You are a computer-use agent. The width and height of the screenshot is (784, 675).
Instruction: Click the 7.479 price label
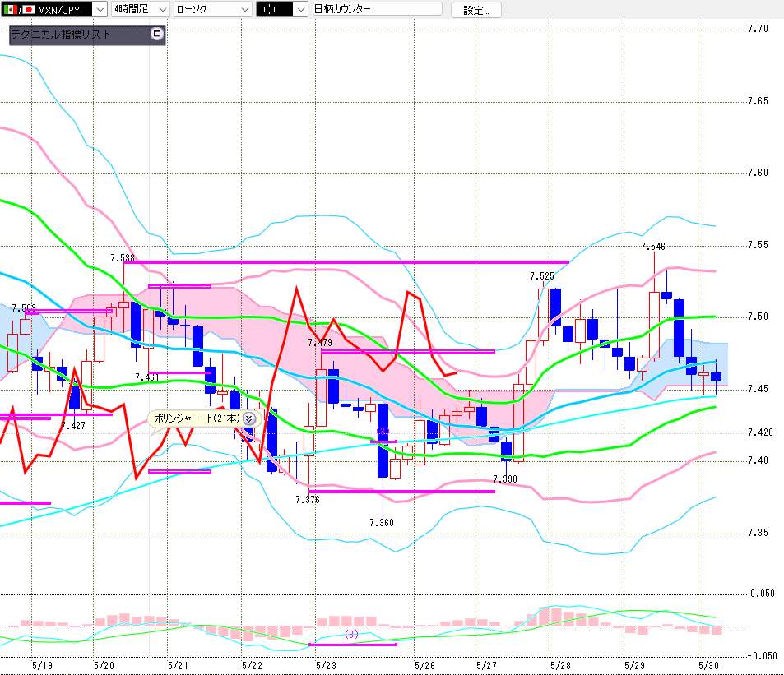[x=320, y=343]
